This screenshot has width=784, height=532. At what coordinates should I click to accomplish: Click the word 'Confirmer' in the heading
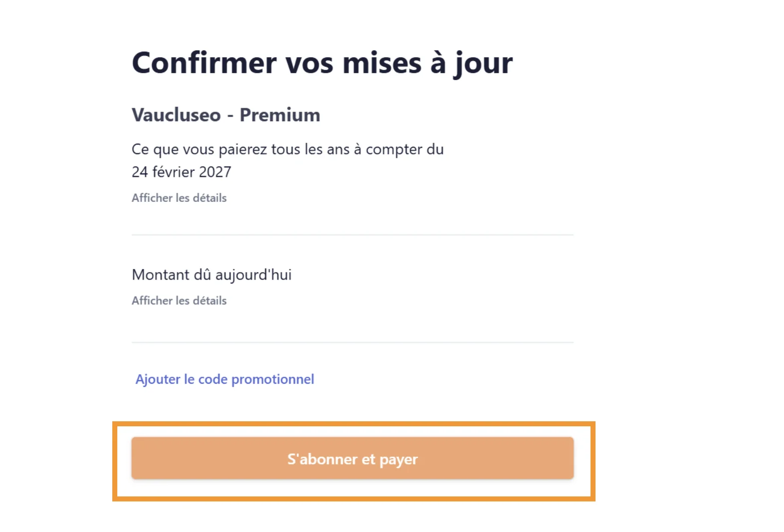pyautogui.click(x=204, y=63)
